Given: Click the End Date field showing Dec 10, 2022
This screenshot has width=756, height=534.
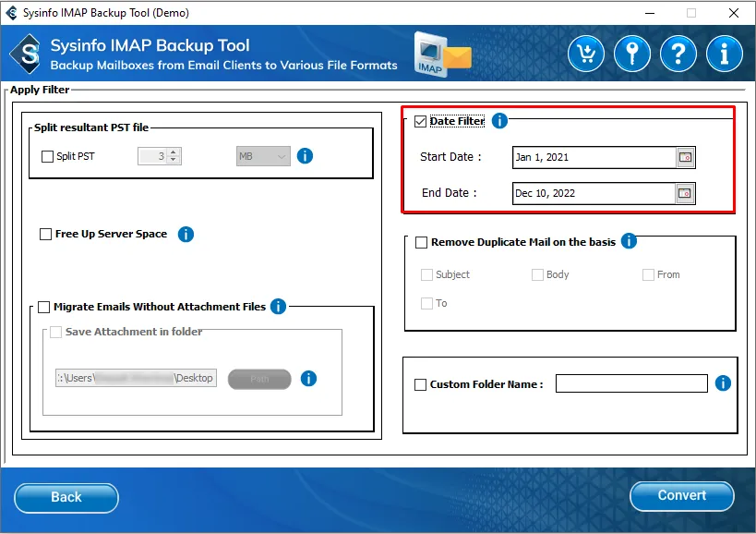Looking at the screenshot, I should pyautogui.click(x=594, y=193).
